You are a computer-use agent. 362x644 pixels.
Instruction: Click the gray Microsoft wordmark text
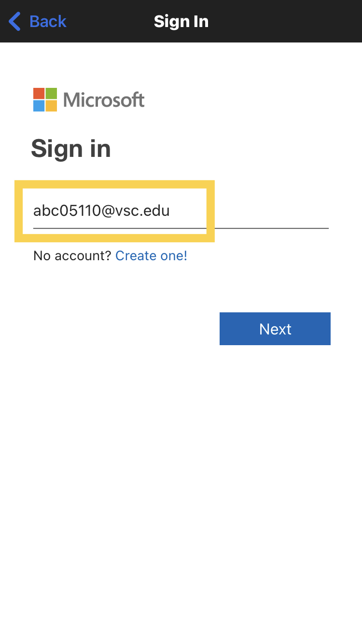tap(104, 100)
